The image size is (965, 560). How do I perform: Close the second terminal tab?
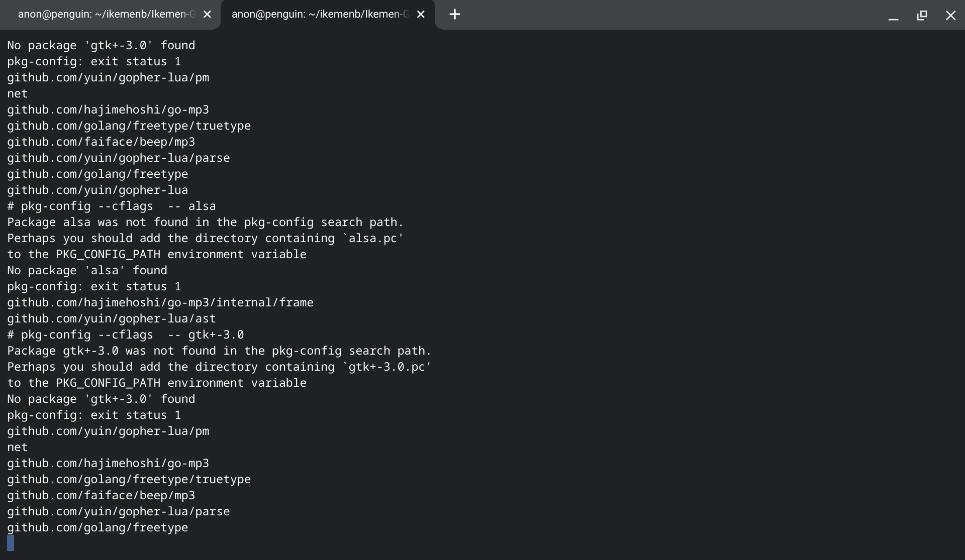point(420,14)
